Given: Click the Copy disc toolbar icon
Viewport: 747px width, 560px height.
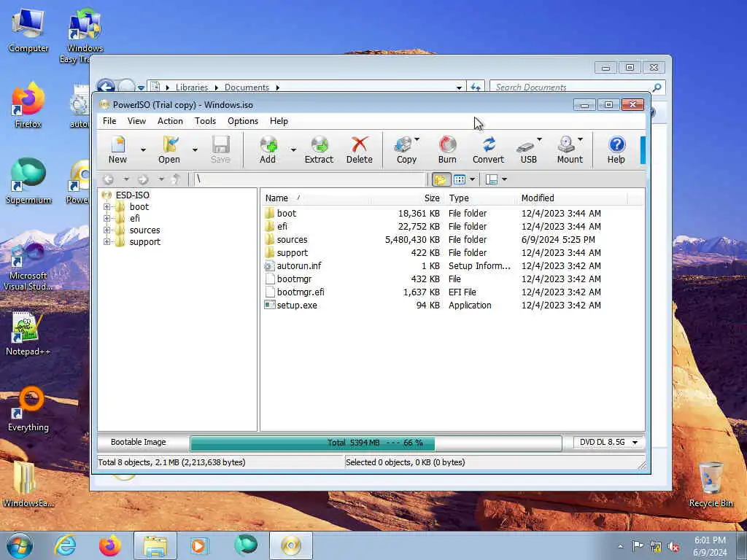Looking at the screenshot, I should (404, 150).
